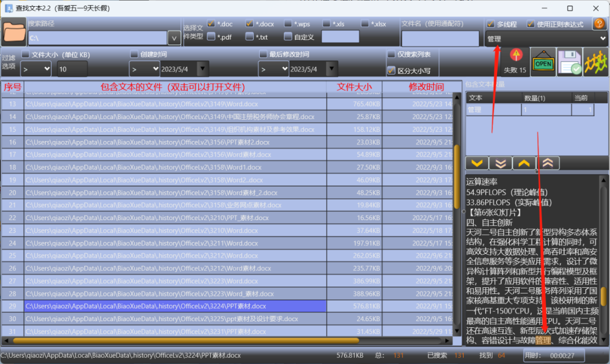Click the highlighted 管理 match in preview text
The width and height of the screenshot is (610, 364).
543,341
